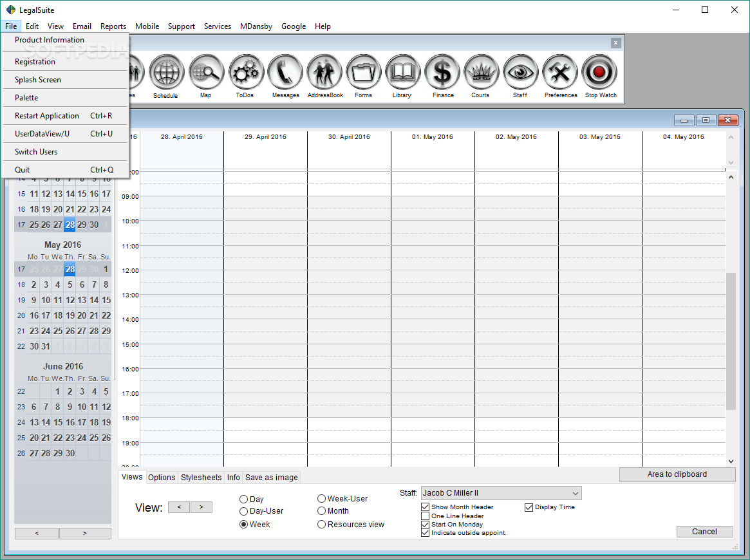Open the Edit menu
This screenshot has width=750, height=560.
[x=32, y=26]
